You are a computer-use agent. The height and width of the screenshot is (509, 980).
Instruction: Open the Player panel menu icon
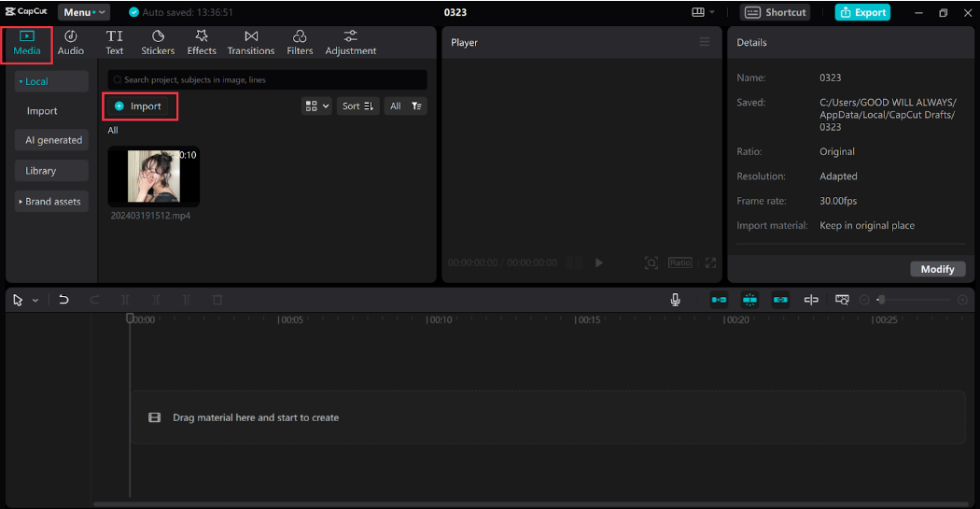[705, 42]
